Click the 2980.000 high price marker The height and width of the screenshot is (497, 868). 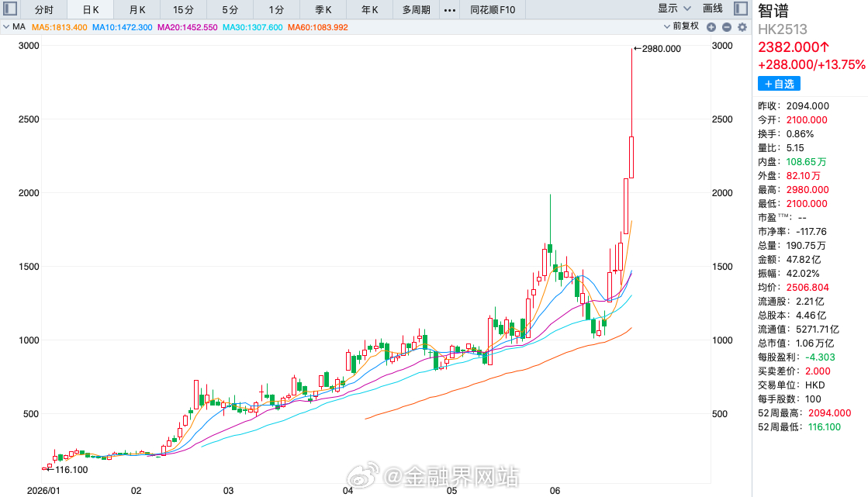tap(657, 49)
